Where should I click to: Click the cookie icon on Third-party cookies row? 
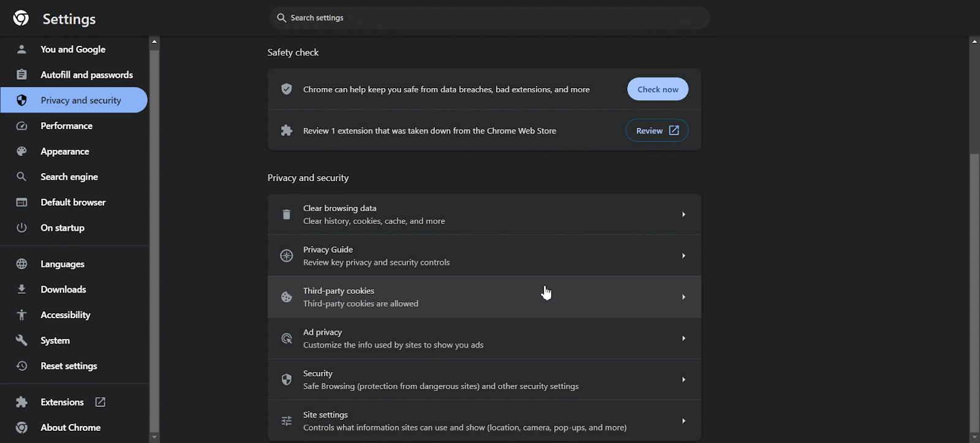286,296
